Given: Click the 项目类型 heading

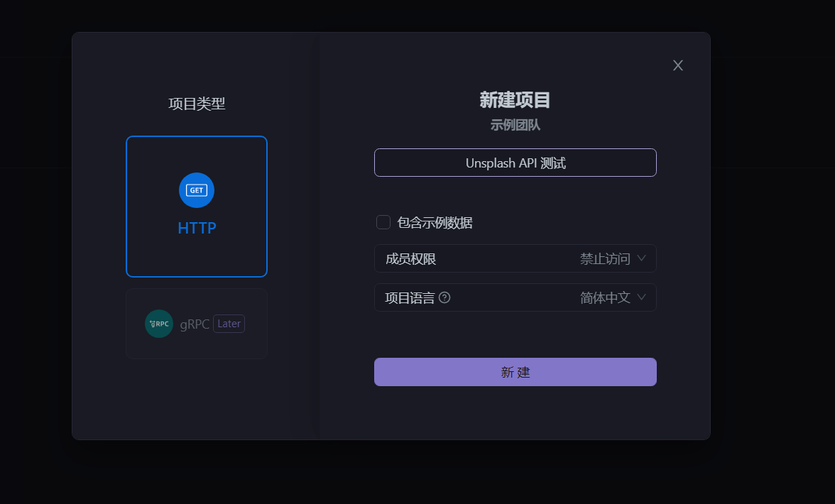Looking at the screenshot, I should pyautogui.click(x=197, y=103).
